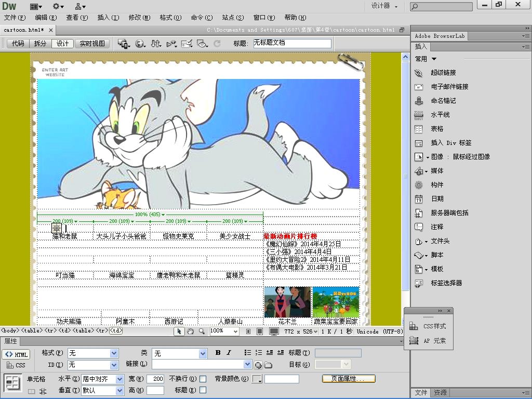532x399 pixels.
Task: Toggle Bold formatting button
Action: (x=218, y=353)
